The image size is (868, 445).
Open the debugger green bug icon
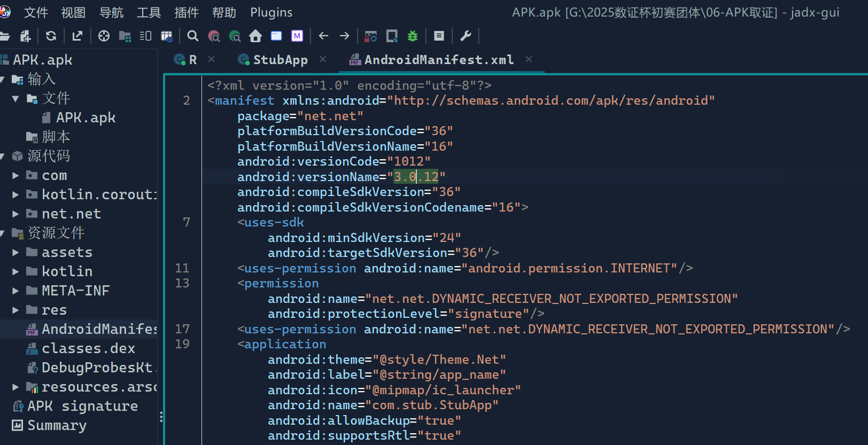pos(413,36)
